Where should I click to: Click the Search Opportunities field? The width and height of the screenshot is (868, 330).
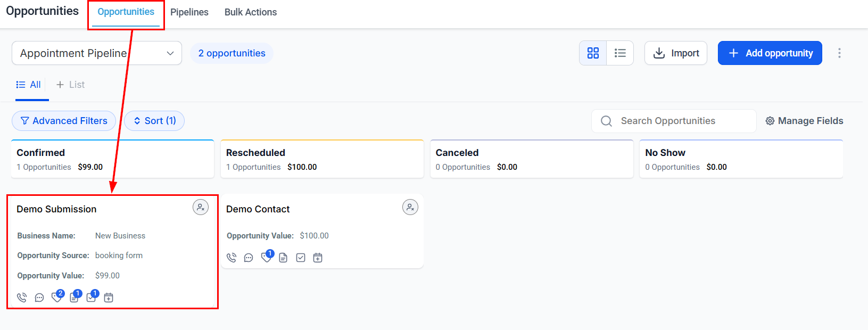point(681,121)
